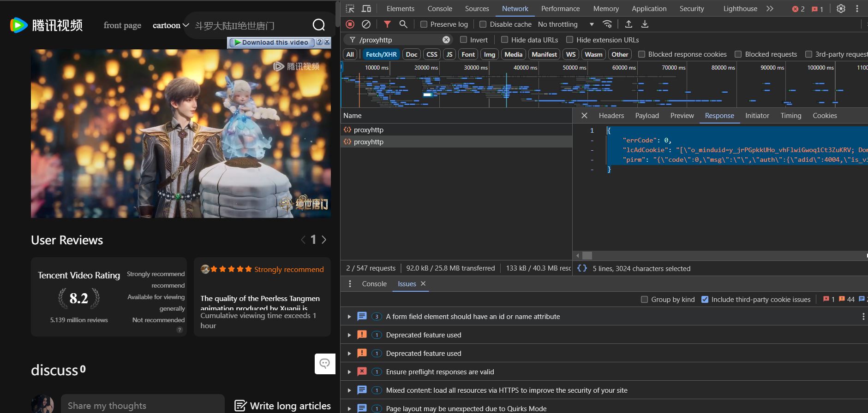Enable the Preserve log checkbox
The image size is (868, 413).
[424, 24]
